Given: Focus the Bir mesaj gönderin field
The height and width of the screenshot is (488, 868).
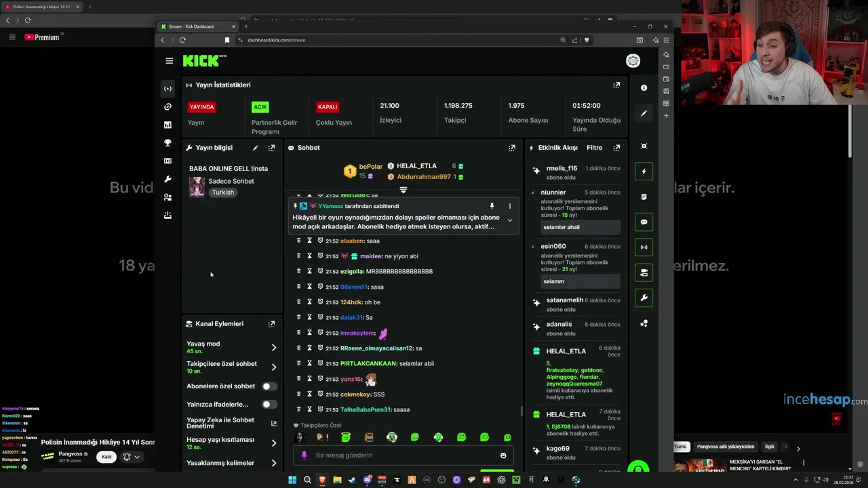Looking at the screenshot, I should point(403,455).
